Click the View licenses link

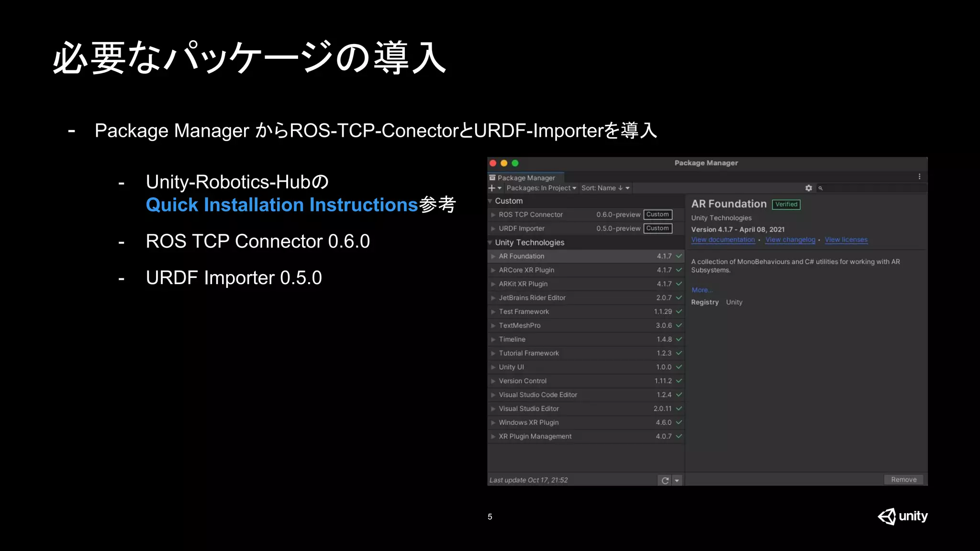846,240
